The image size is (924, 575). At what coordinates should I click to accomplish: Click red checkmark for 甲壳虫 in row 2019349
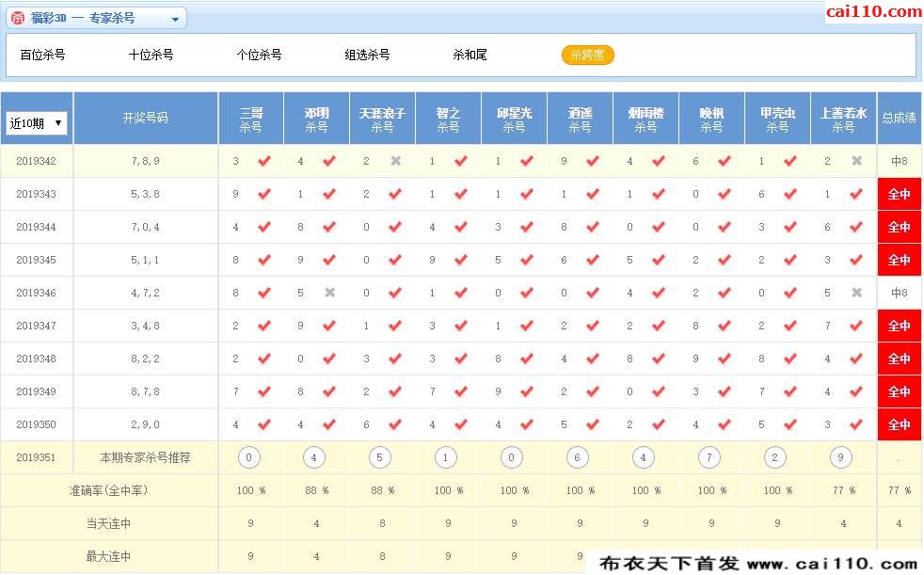[790, 391]
